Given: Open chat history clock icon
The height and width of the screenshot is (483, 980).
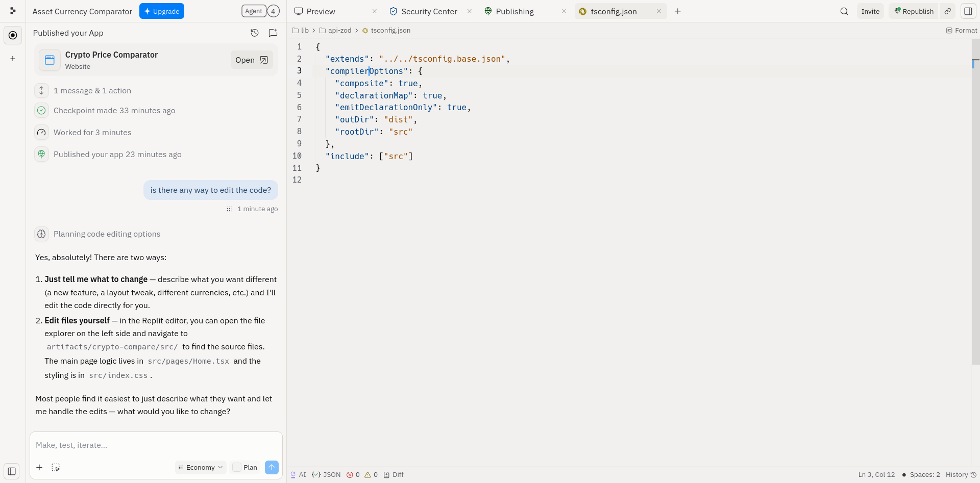Looking at the screenshot, I should [x=255, y=33].
